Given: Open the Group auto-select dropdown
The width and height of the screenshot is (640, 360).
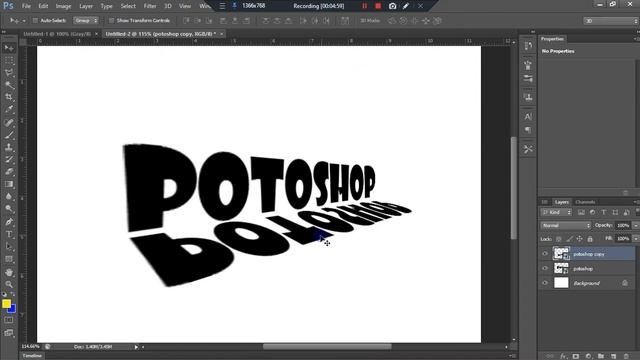Looking at the screenshot, I should click(86, 20).
